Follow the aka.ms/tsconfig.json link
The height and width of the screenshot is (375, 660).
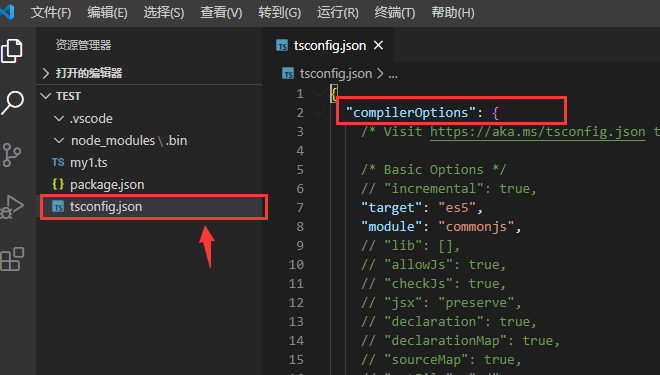tap(538, 132)
